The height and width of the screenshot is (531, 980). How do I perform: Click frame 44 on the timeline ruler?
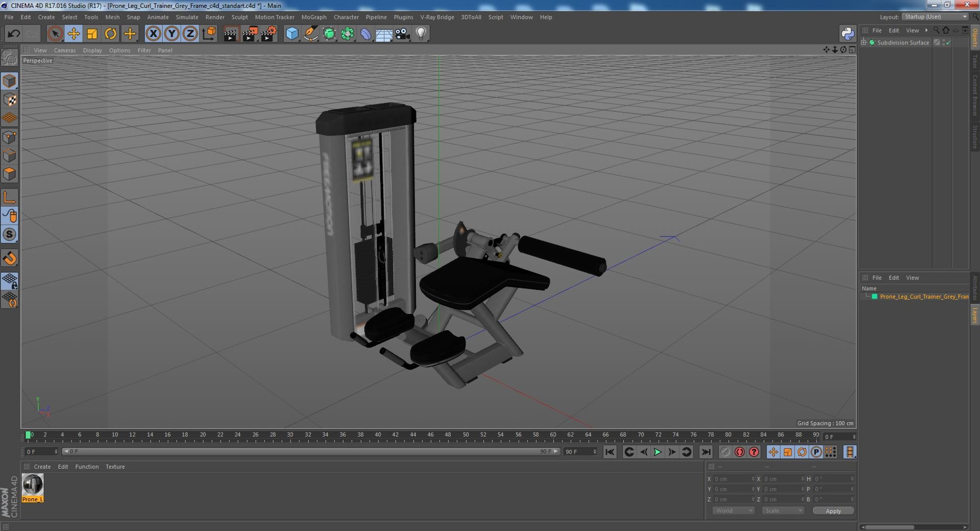413,435
